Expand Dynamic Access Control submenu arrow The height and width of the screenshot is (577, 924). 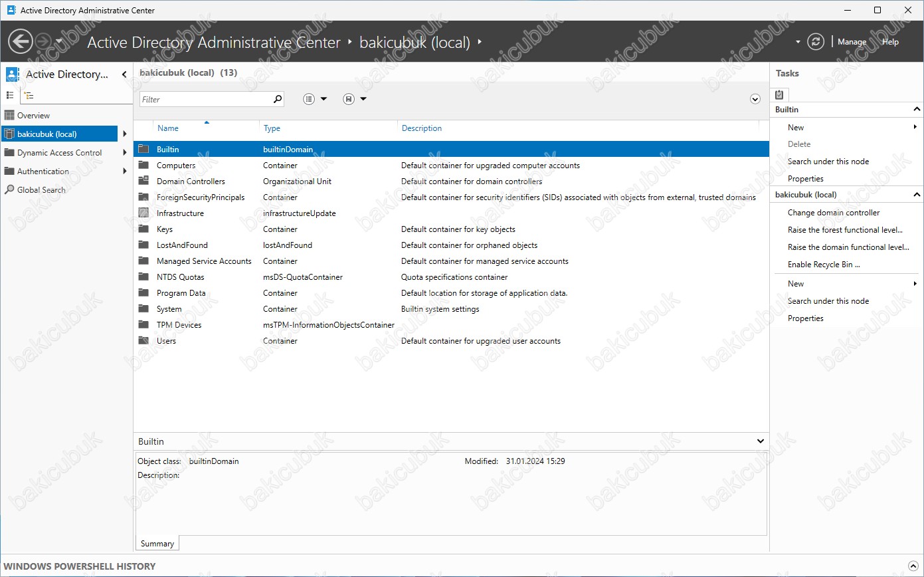coord(125,153)
